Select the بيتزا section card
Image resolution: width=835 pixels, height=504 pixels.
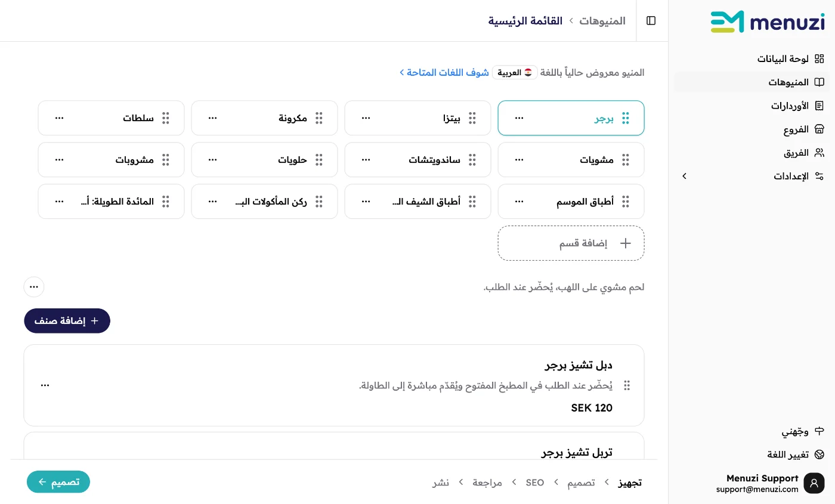(417, 118)
